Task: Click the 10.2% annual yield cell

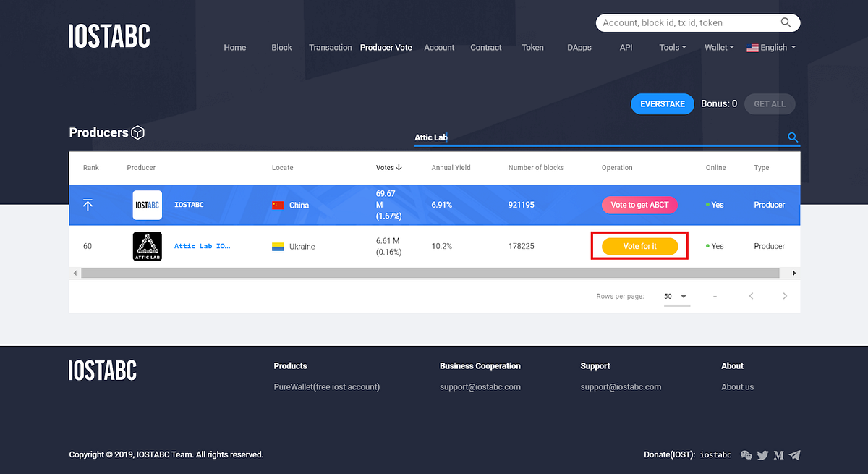Action: click(442, 246)
